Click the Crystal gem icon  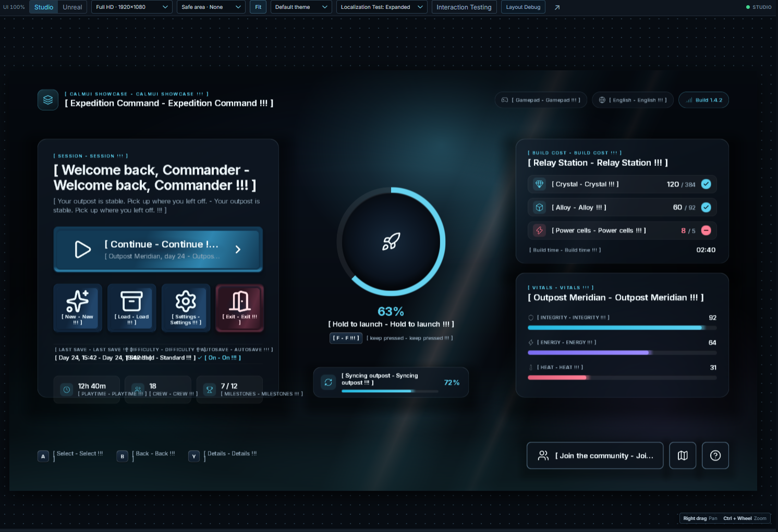pyautogui.click(x=540, y=184)
